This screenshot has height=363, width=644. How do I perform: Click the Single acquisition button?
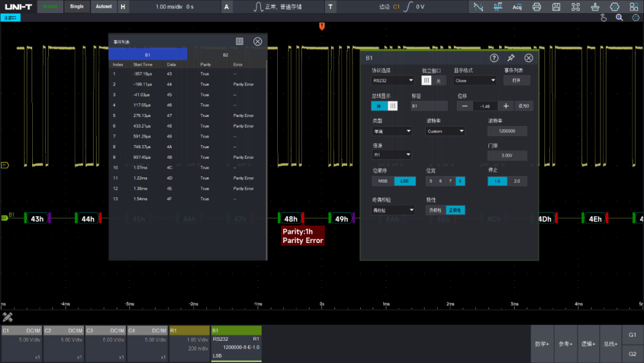(77, 7)
